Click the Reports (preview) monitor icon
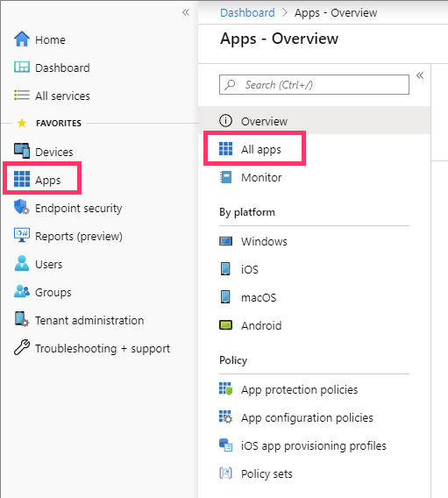The width and height of the screenshot is (448, 498). point(22,235)
